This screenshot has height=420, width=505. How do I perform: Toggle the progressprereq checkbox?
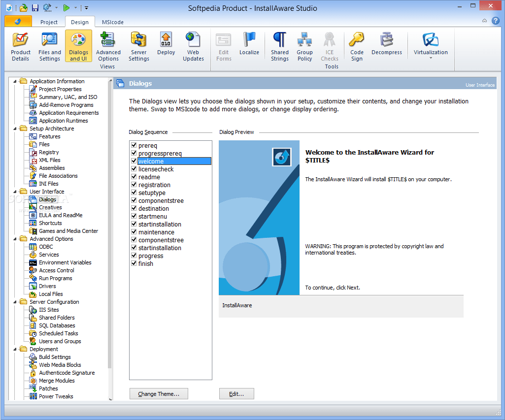[x=134, y=153]
